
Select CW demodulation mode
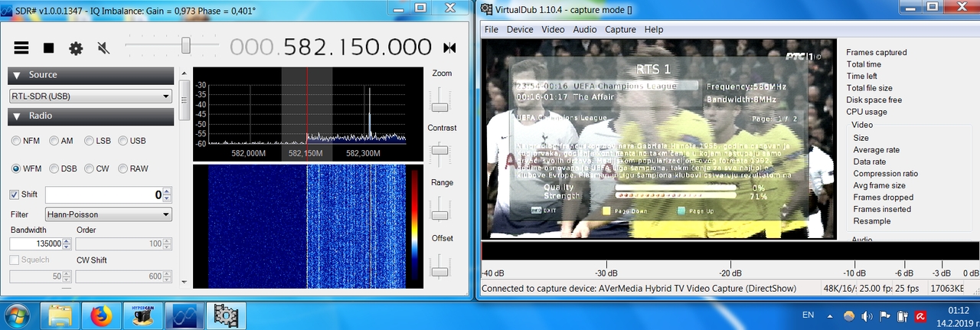(x=96, y=168)
